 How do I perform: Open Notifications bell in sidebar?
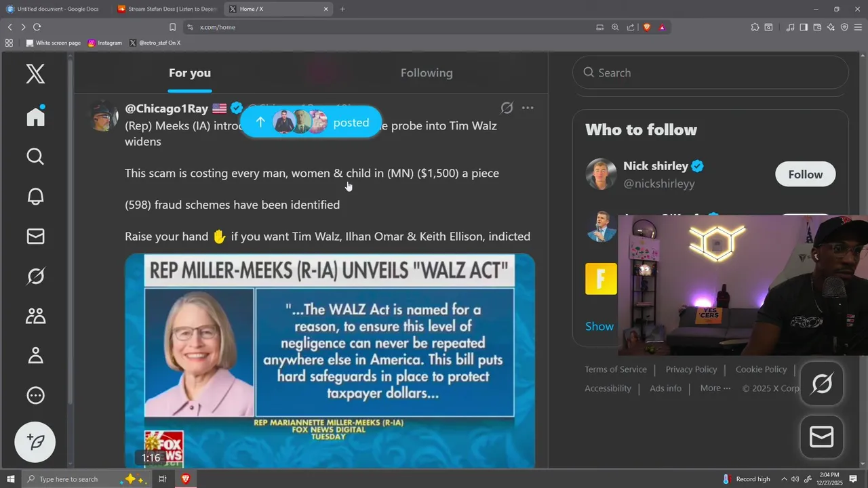point(35,197)
